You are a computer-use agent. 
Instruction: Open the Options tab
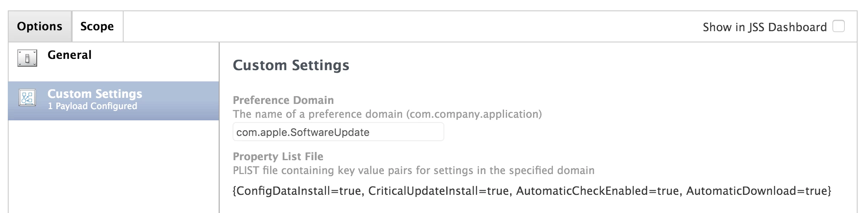[x=40, y=26]
